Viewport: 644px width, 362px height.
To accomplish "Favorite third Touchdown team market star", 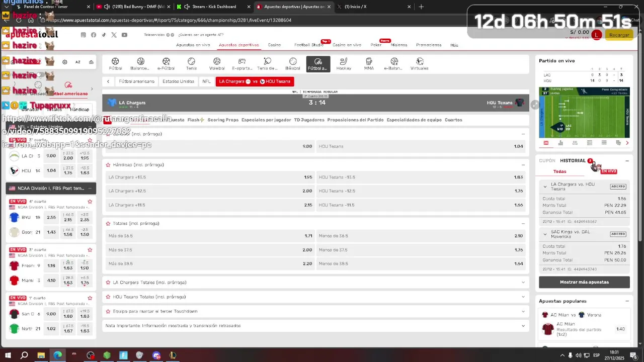I will tap(108, 311).
